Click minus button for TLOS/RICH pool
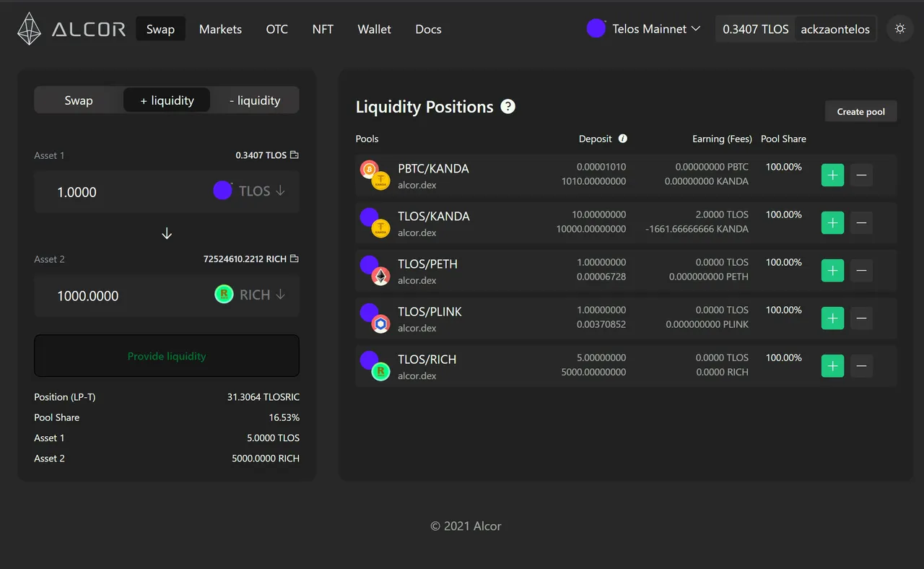The width and height of the screenshot is (924, 569). pos(861,366)
